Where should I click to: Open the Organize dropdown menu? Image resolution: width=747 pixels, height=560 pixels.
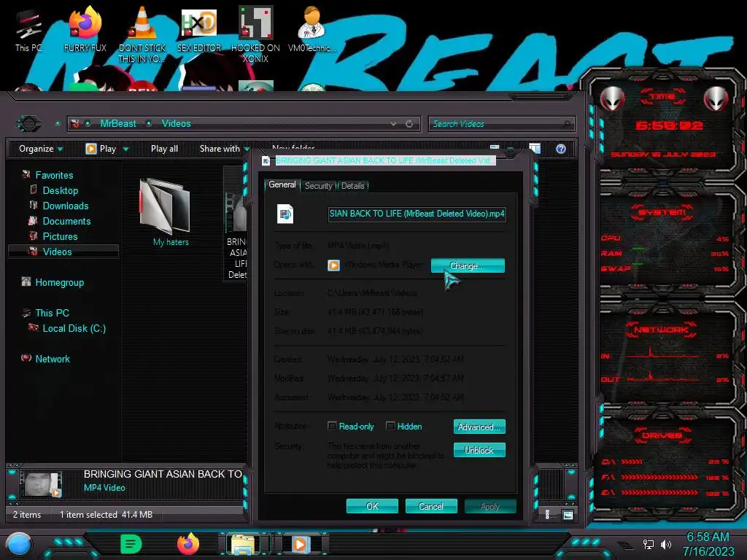click(x=41, y=149)
